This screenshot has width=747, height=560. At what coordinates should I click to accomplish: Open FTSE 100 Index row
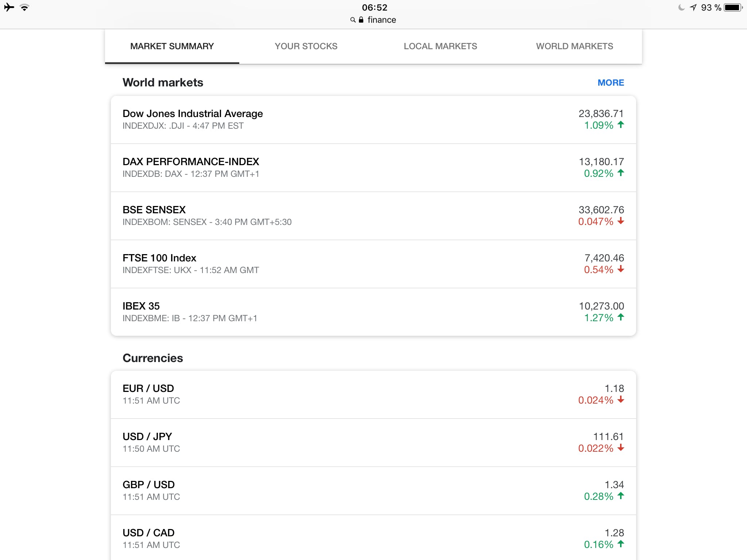coord(373,264)
